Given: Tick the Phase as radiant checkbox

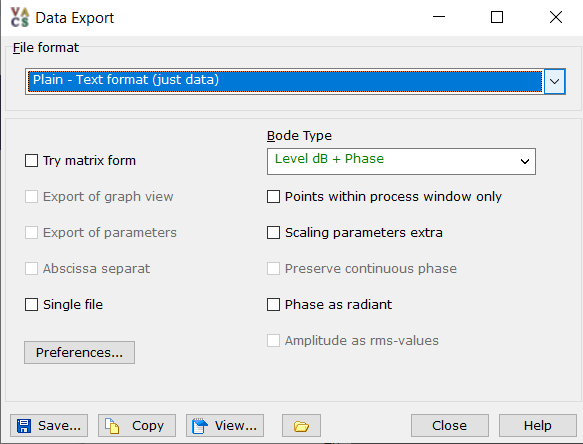Looking at the screenshot, I should 273,305.
